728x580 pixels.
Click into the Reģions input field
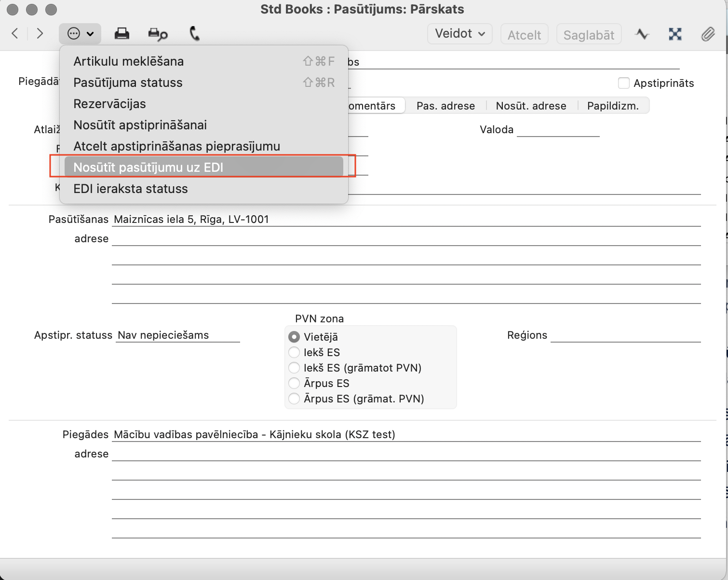coord(625,335)
